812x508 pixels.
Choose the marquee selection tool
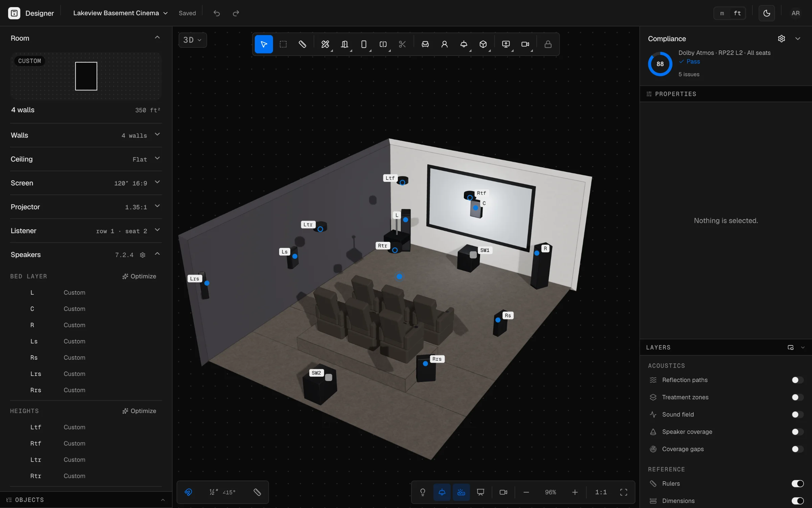point(283,44)
